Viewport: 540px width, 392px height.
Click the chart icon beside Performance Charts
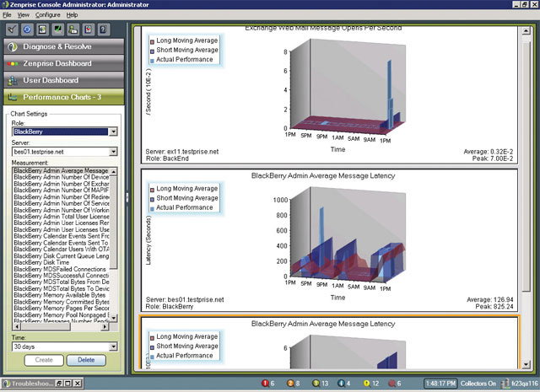(x=13, y=98)
